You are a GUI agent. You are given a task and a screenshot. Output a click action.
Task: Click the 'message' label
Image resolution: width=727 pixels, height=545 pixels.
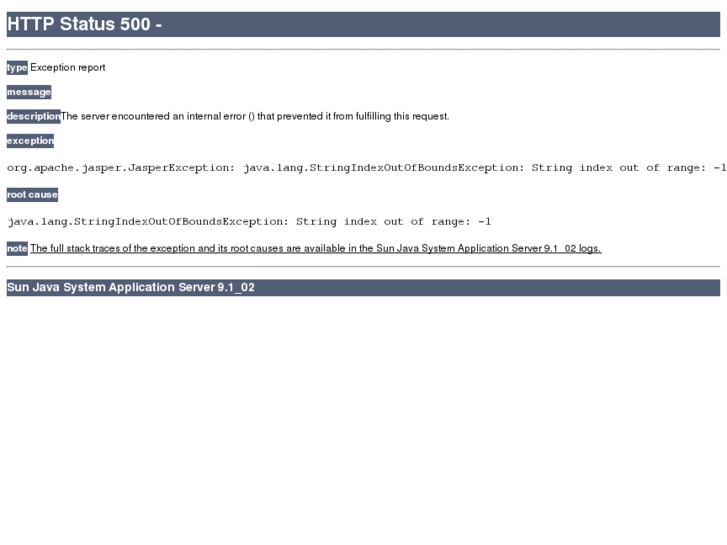click(29, 92)
